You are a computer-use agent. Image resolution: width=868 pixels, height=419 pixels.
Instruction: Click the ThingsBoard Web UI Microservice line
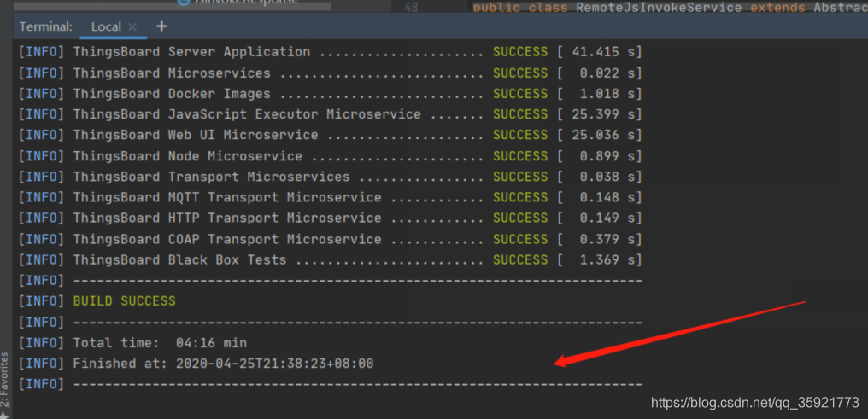(x=330, y=136)
